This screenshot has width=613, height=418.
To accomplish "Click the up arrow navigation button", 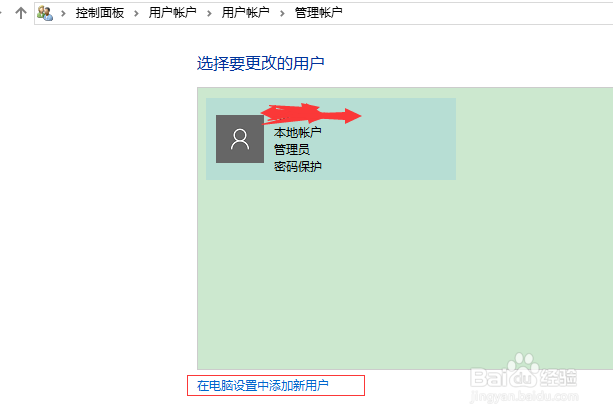I will [21, 13].
